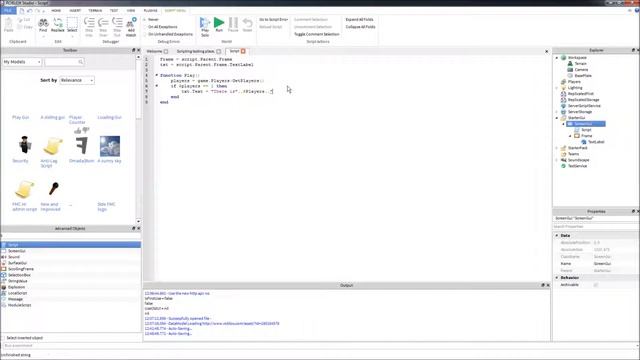Float the Properties panel with its undock icon
This screenshot has height=360, width=640.
(x=633, y=211)
